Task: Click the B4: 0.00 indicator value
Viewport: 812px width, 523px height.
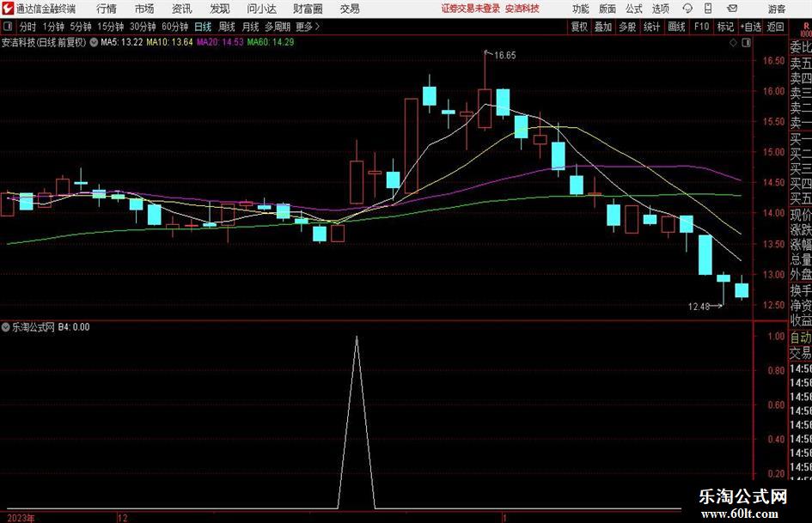Action: [x=74, y=327]
